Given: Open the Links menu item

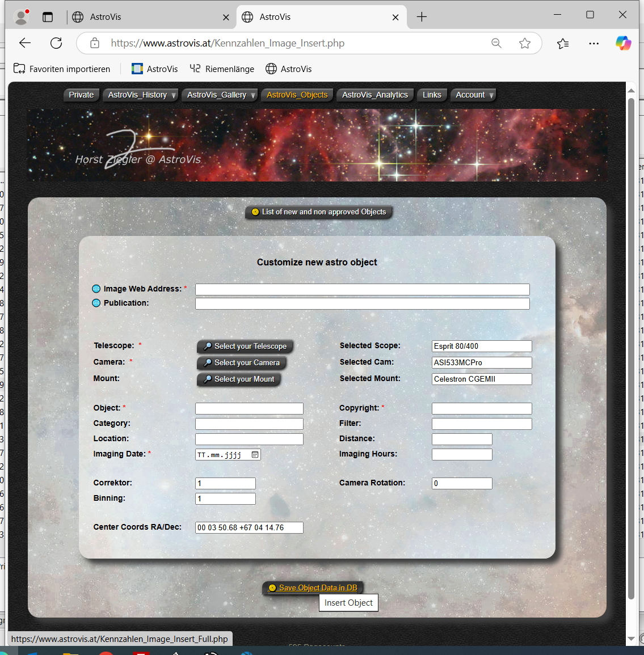Looking at the screenshot, I should [432, 95].
